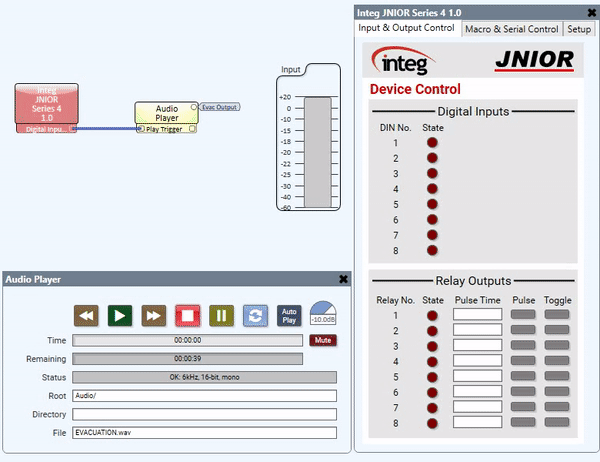Click the JNIOR logo

[x=535, y=61]
